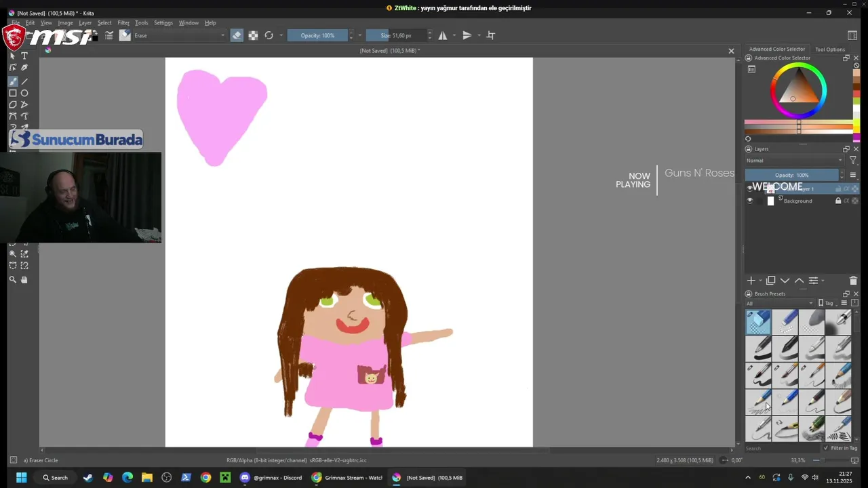Select the Calligraphy tool
The height and width of the screenshot is (488, 868).
point(24,68)
